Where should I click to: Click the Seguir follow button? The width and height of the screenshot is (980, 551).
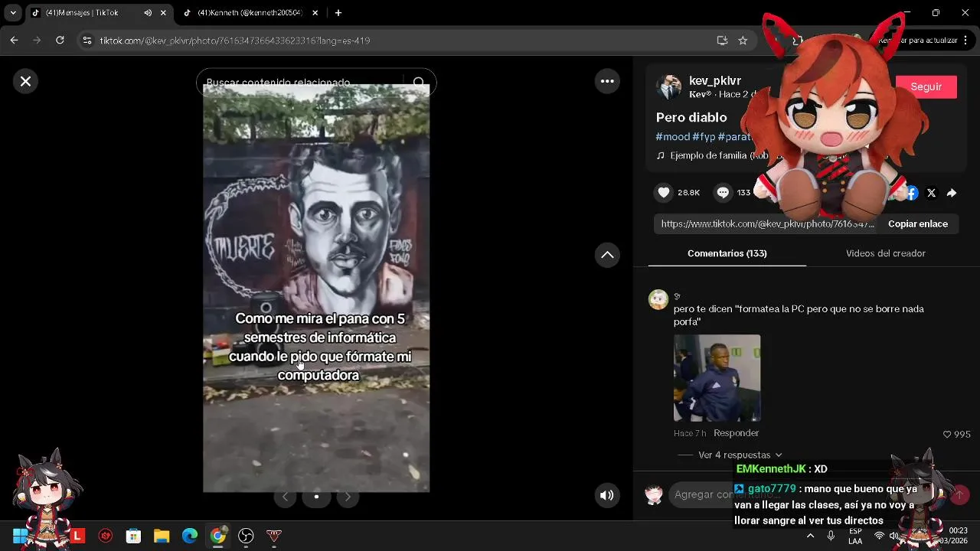926,86
